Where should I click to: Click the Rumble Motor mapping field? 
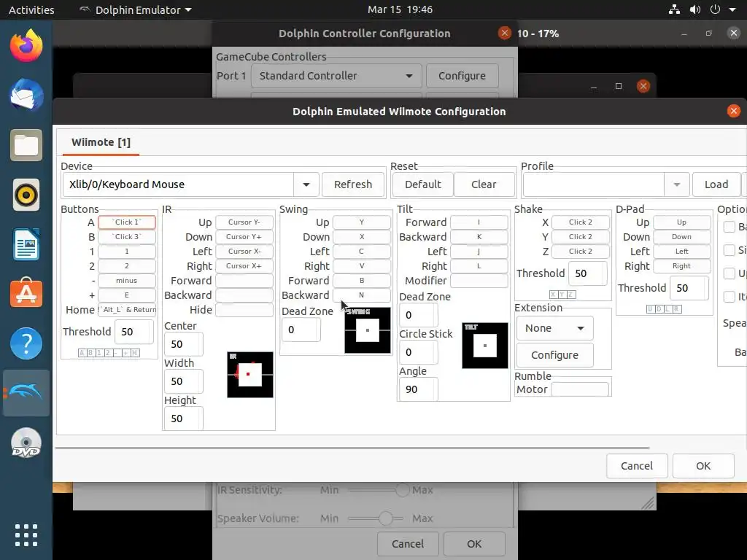click(x=580, y=389)
